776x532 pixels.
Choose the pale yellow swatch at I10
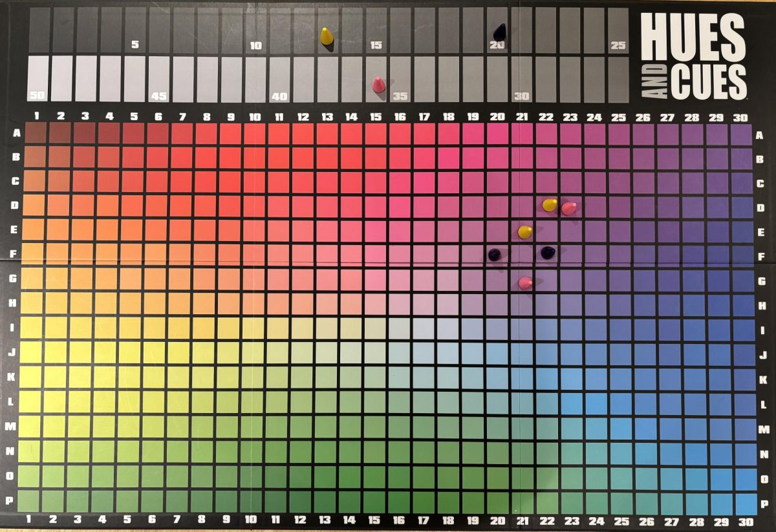tap(253, 328)
